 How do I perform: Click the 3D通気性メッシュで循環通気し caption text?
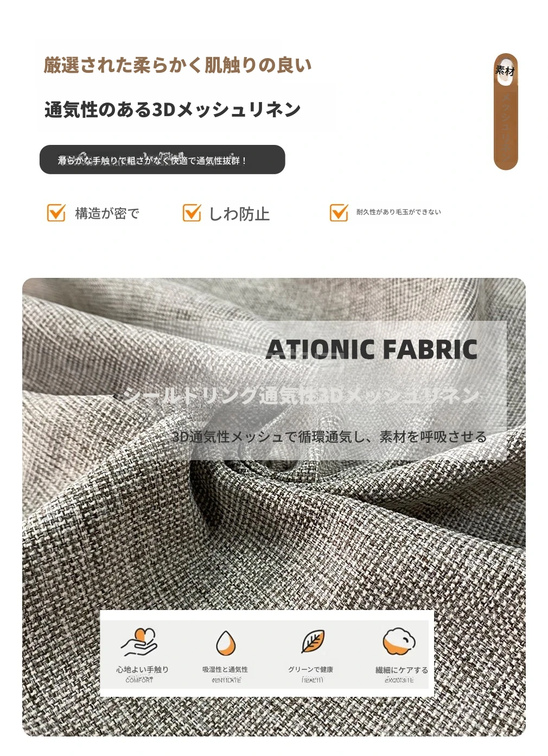329,437
